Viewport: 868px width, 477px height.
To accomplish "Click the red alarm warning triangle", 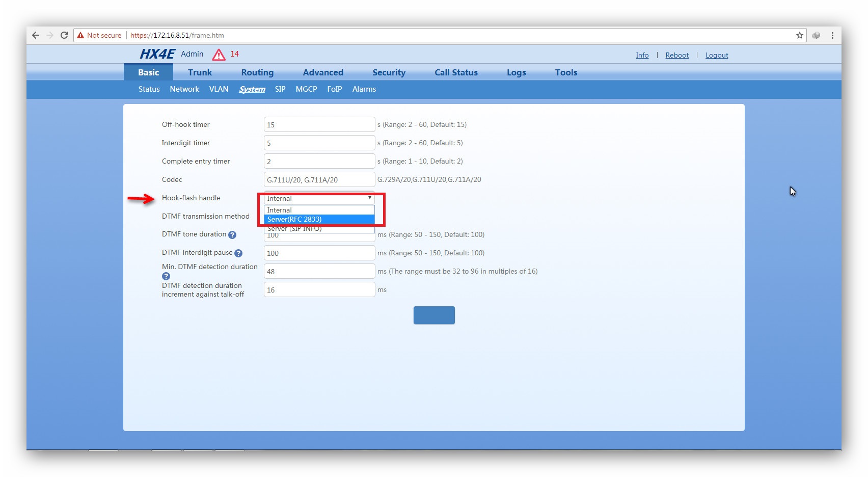I will [x=219, y=55].
